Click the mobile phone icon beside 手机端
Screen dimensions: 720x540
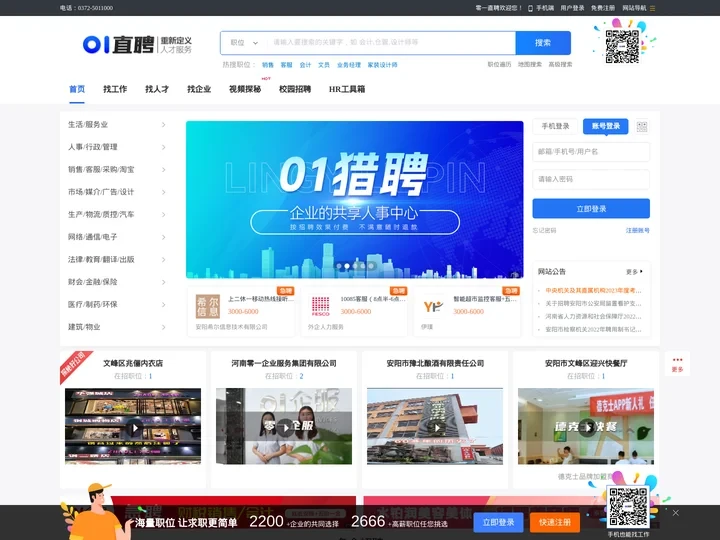[530, 8]
